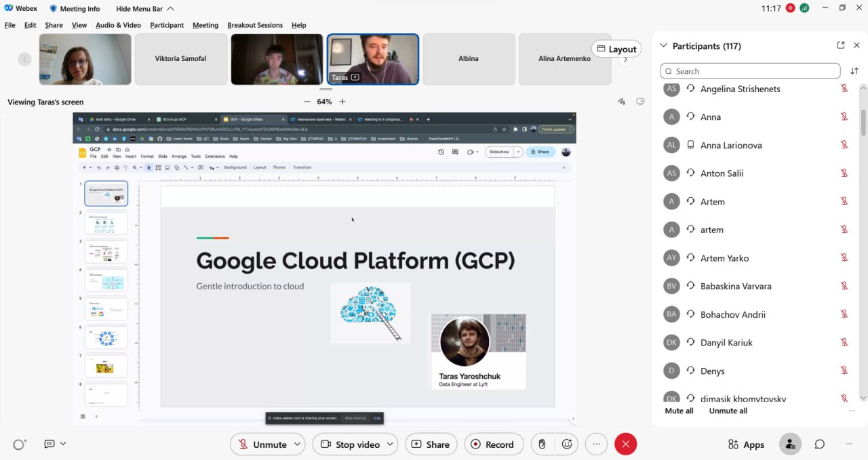Open audio options arrow beside Unmute
The image size is (868, 460).
tap(298, 444)
